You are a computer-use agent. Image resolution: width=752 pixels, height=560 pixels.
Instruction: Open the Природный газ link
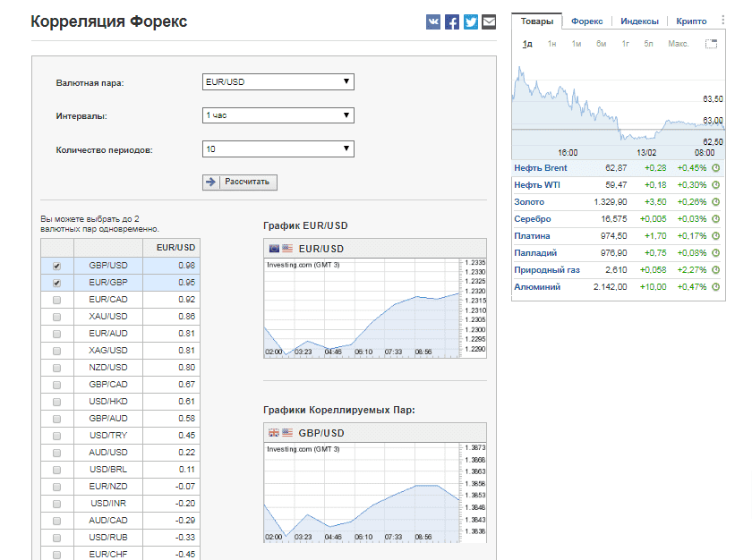pos(546,270)
